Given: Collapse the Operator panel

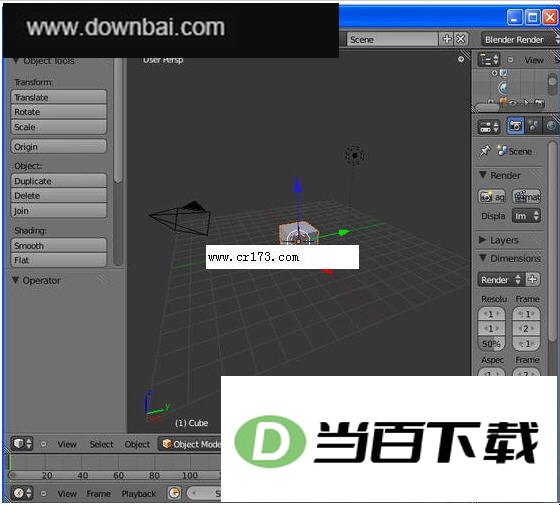Looking at the screenshot, I should tap(15, 280).
